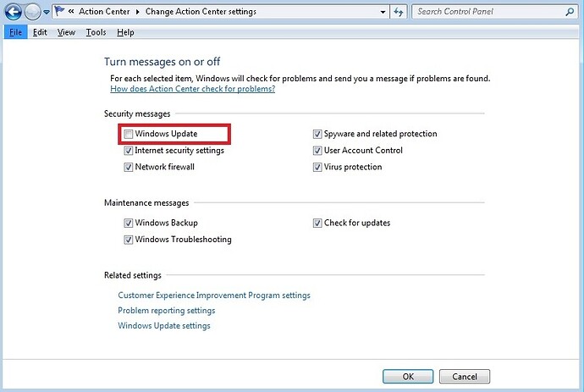Screen dimensions: 584x392
Task: Expand the arrow after Action Center breadcrumb
Action: pyautogui.click(x=137, y=12)
